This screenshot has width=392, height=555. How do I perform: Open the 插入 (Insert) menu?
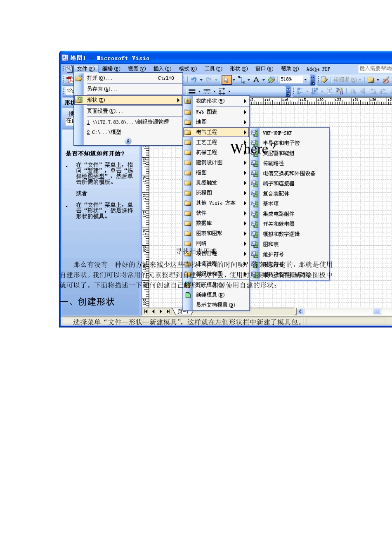[x=162, y=69]
